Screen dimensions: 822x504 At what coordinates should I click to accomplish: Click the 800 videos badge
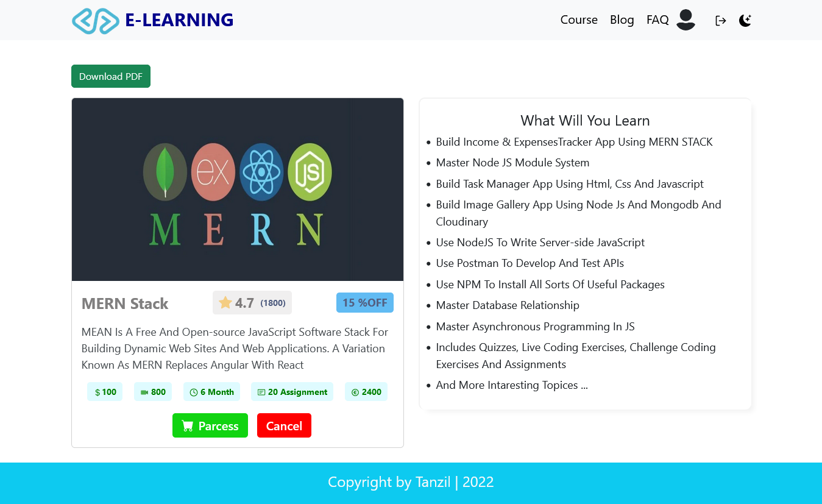coord(153,392)
